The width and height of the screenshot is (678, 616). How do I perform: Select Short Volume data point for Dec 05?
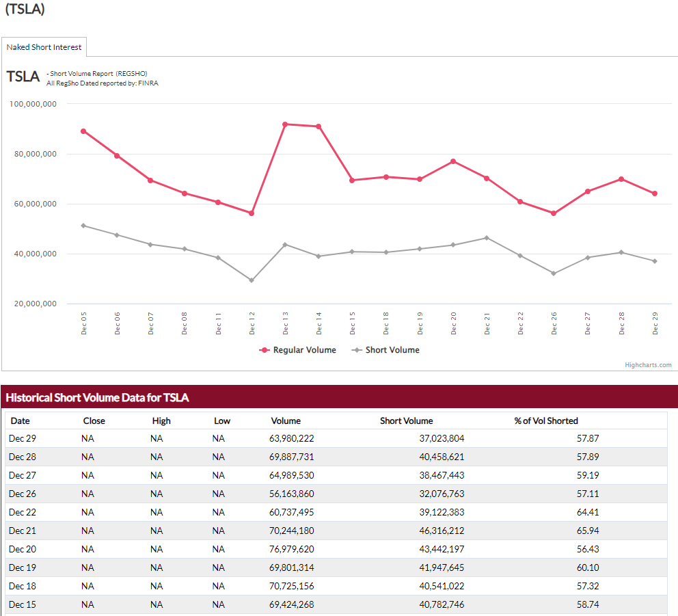pyautogui.click(x=83, y=226)
